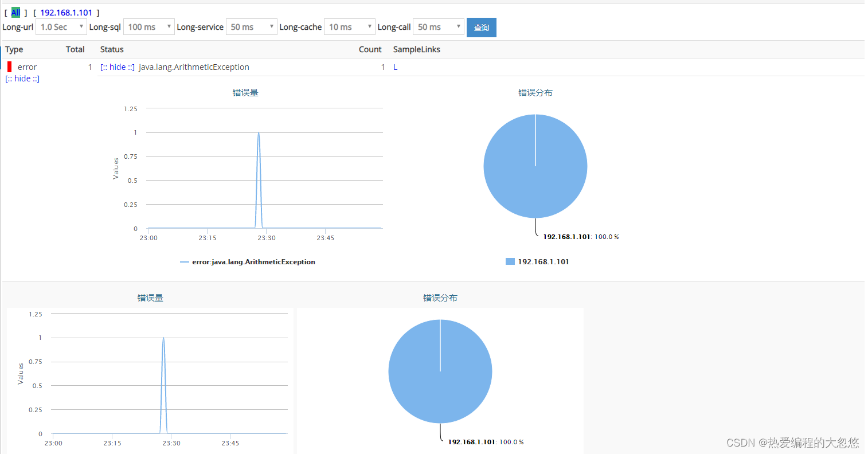The height and width of the screenshot is (454, 868).
Task: Click the SampleLinks column header
Action: click(x=417, y=49)
